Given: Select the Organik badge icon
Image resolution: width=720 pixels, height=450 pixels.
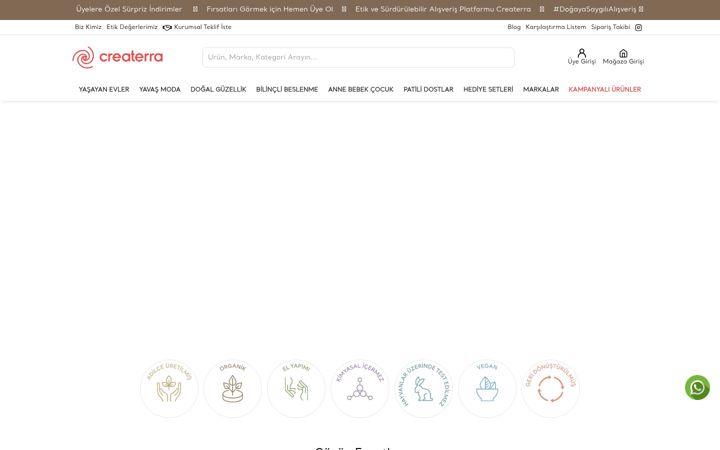Looking at the screenshot, I should [232, 388].
